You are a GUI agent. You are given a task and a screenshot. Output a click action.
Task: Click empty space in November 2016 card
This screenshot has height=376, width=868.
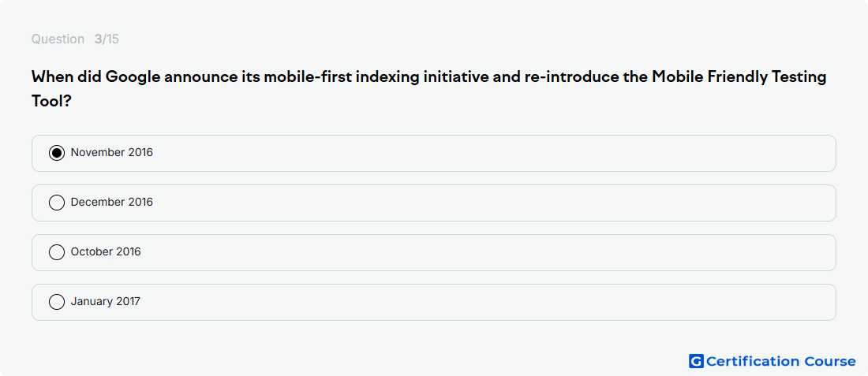[492, 153]
